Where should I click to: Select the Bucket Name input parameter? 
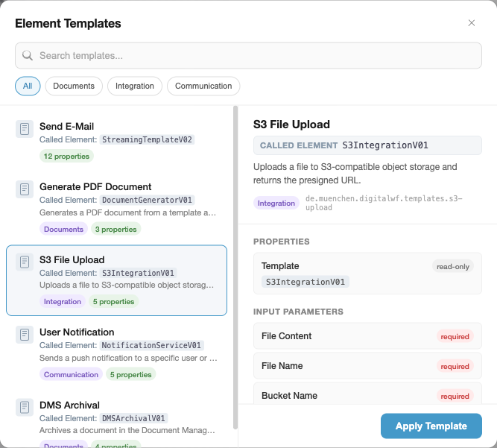[x=367, y=394]
